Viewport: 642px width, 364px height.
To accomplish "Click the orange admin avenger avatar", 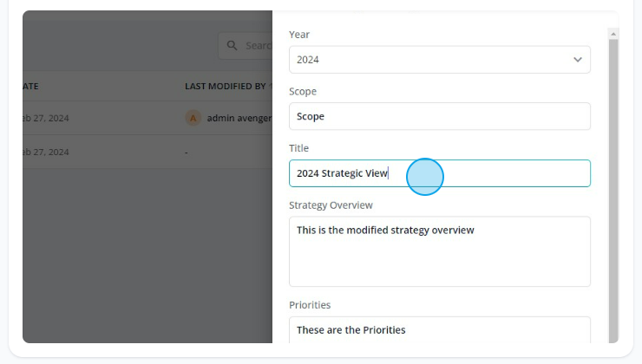I will click(193, 118).
